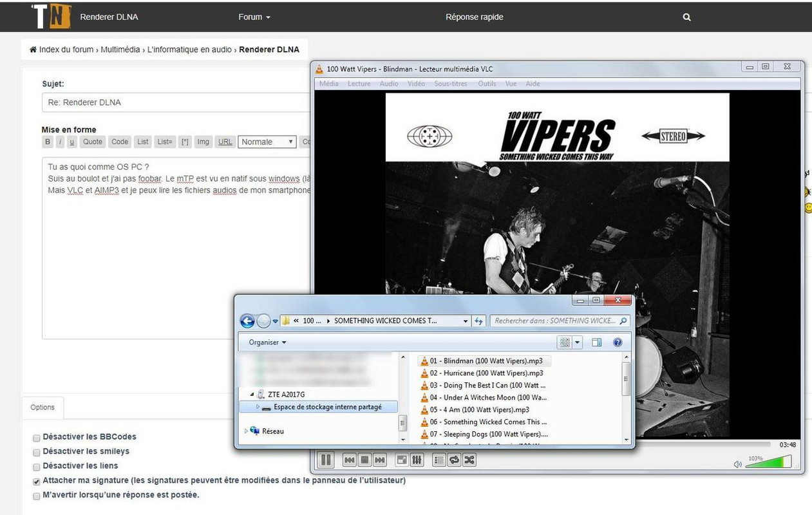The image size is (812, 515).
Task: Show the VLC playlist
Action: click(x=439, y=460)
